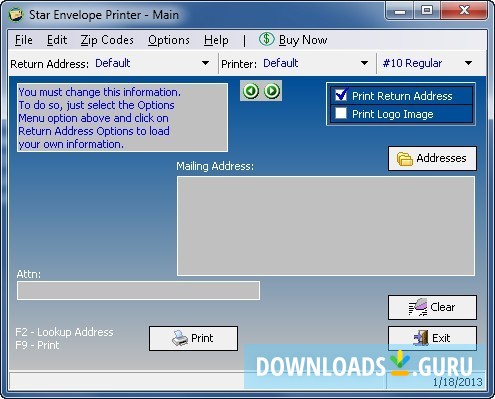The height and width of the screenshot is (399, 495).
Task: Open the Printer selection dropdown
Action: [364, 63]
